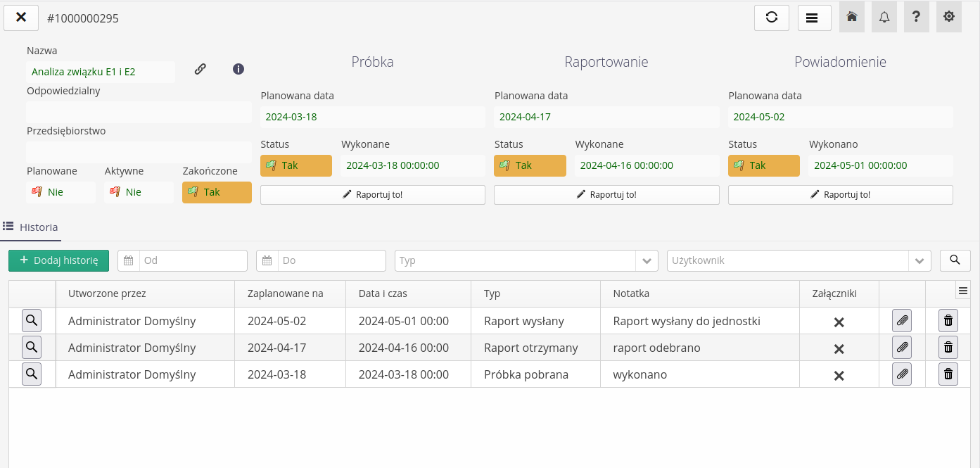View details of the Raport wysłany row
This screenshot has height=468, width=980.
click(x=32, y=321)
